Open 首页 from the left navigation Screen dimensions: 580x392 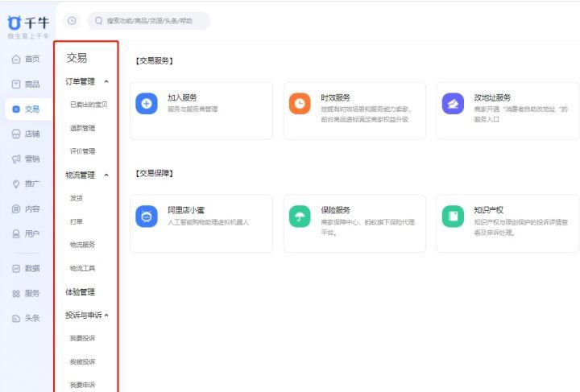31,59
